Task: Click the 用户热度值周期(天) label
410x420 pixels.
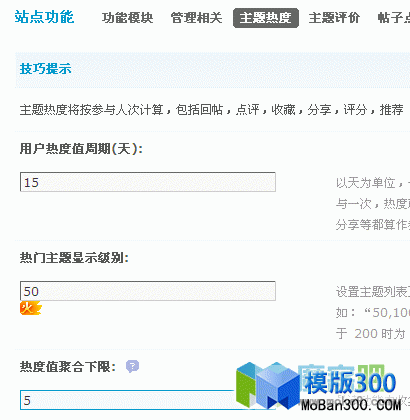Action: (x=81, y=149)
